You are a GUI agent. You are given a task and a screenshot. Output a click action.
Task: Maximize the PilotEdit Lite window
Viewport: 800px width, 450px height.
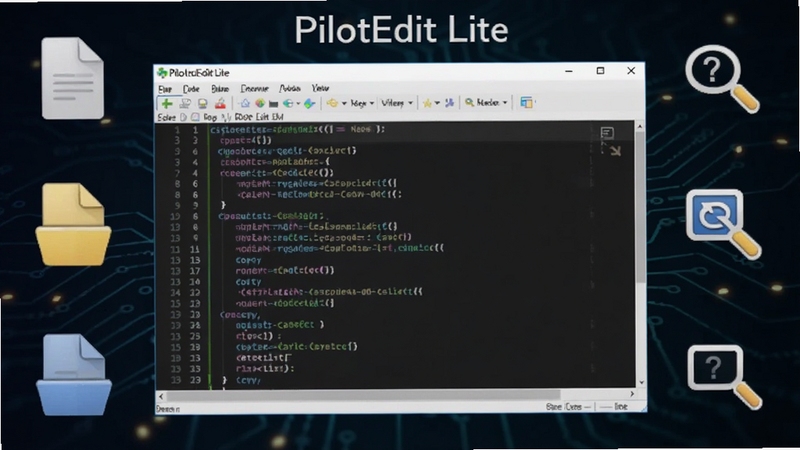(x=600, y=71)
